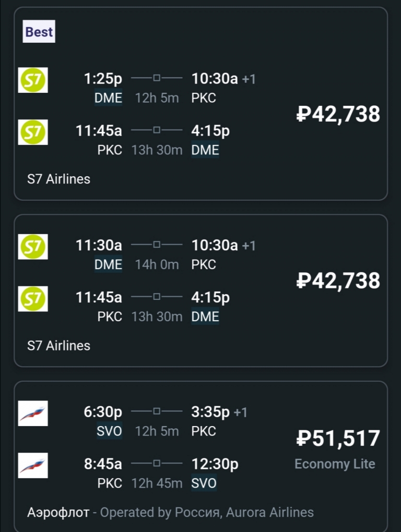The height and width of the screenshot is (532, 401).
Task: Open the ₽42,738 price on the Best flight
Action: (338, 114)
